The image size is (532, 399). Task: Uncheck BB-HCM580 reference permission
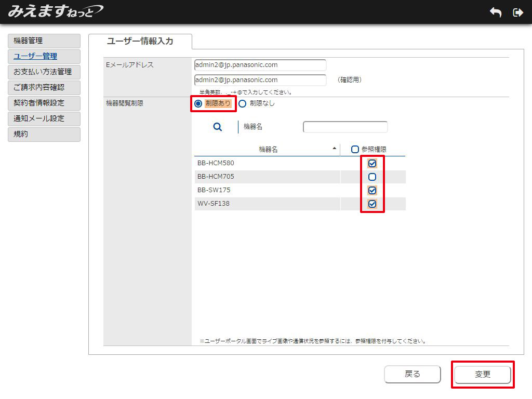[372, 163]
